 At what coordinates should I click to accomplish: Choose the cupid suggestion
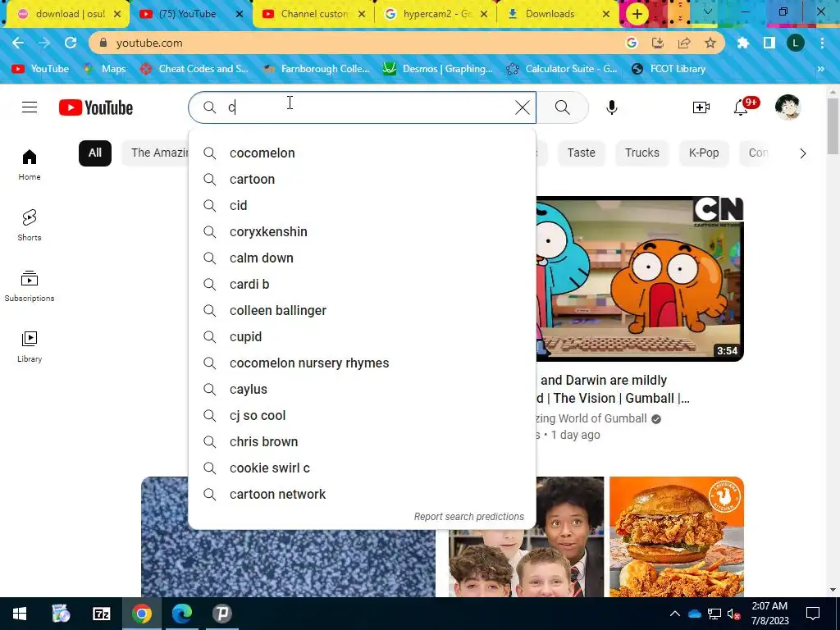(x=362, y=337)
